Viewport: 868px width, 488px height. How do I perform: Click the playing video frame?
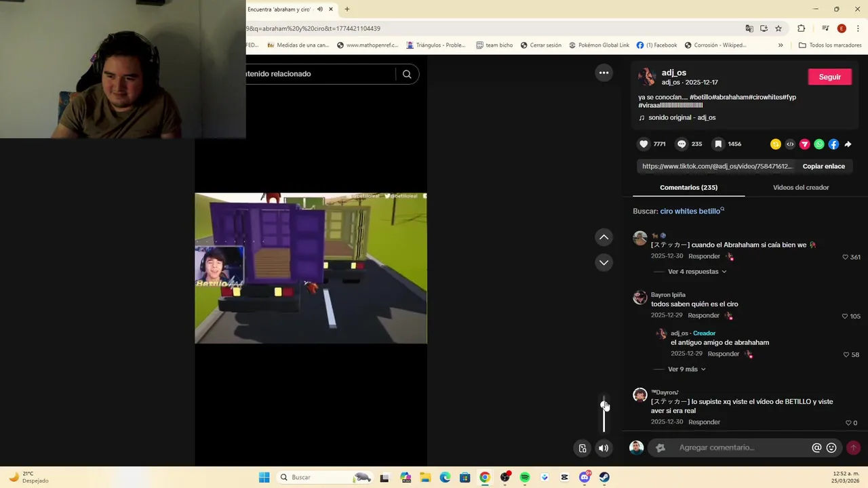point(311,268)
